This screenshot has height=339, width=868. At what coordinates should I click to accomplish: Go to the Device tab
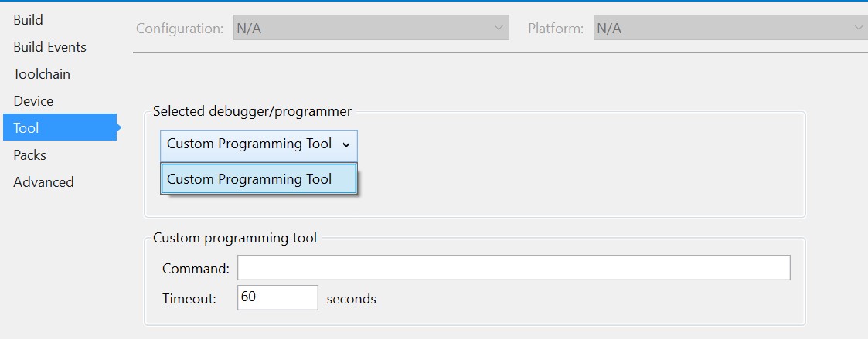click(x=33, y=101)
